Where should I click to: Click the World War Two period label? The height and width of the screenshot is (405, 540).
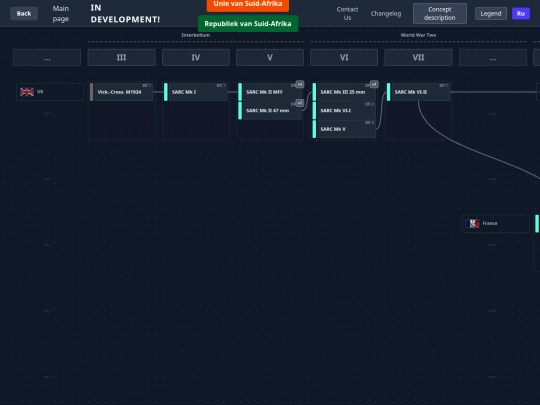418,35
